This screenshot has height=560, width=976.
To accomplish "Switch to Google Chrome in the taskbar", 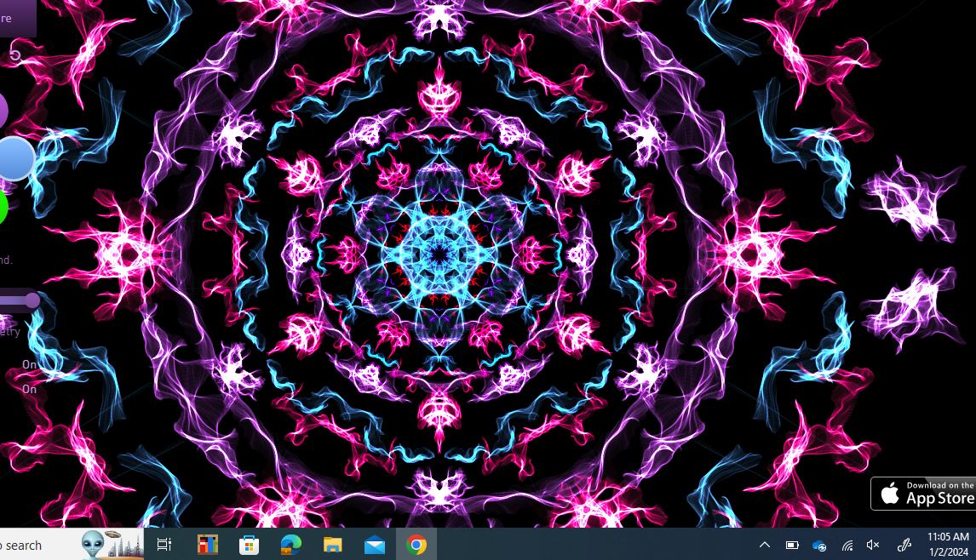I will 416,545.
